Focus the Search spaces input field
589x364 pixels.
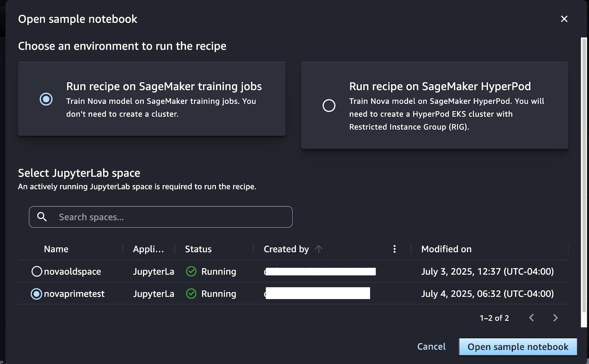(171, 217)
